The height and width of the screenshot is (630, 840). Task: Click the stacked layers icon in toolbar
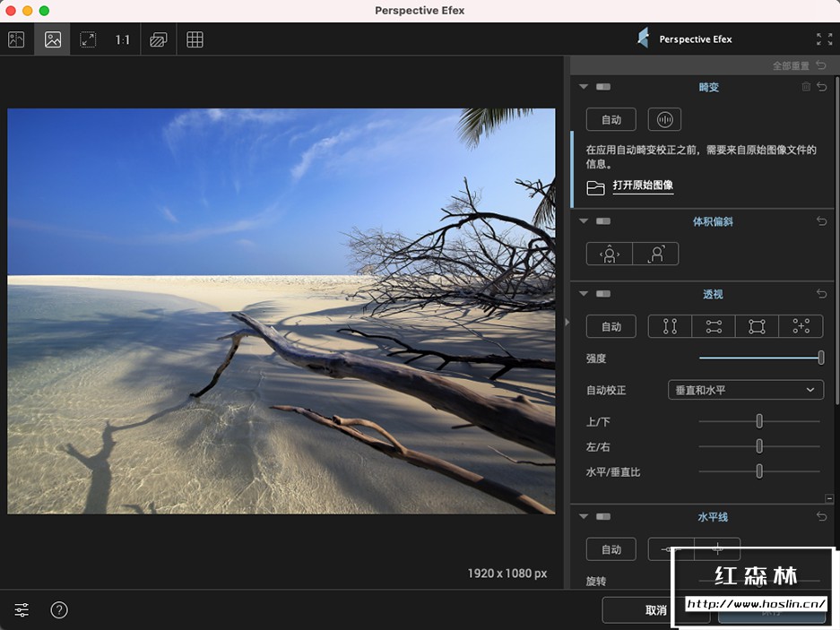tap(159, 39)
